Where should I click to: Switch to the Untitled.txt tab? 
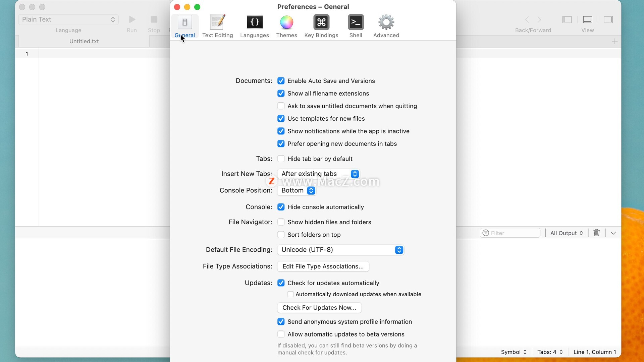(x=84, y=41)
